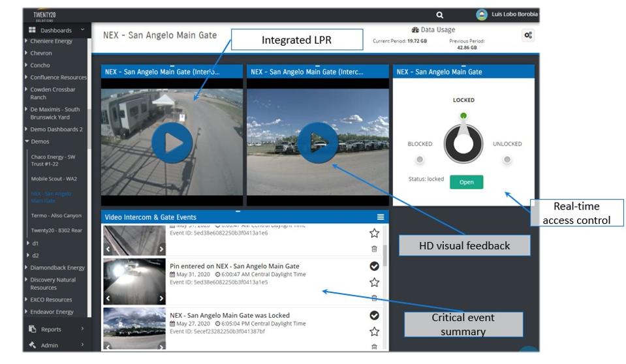Viewport: 626px width, 364px height.
Task: Open the 'Pin entered' event thumbnail image
Action: pyautogui.click(x=134, y=281)
